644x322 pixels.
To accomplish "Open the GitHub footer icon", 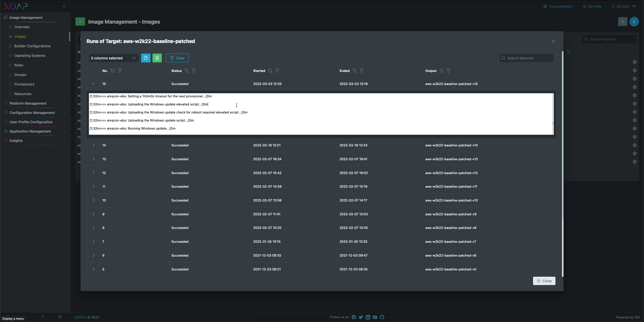I will pyautogui.click(x=382, y=317).
